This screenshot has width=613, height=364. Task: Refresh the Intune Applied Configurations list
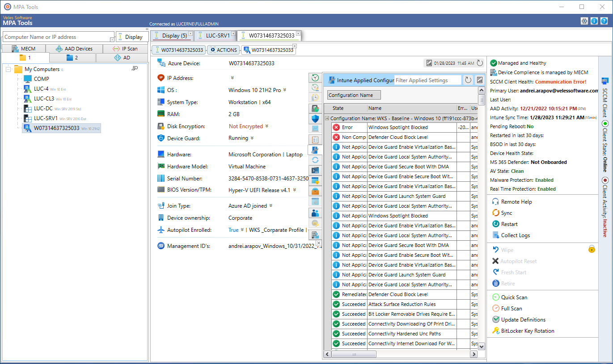point(468,80)
